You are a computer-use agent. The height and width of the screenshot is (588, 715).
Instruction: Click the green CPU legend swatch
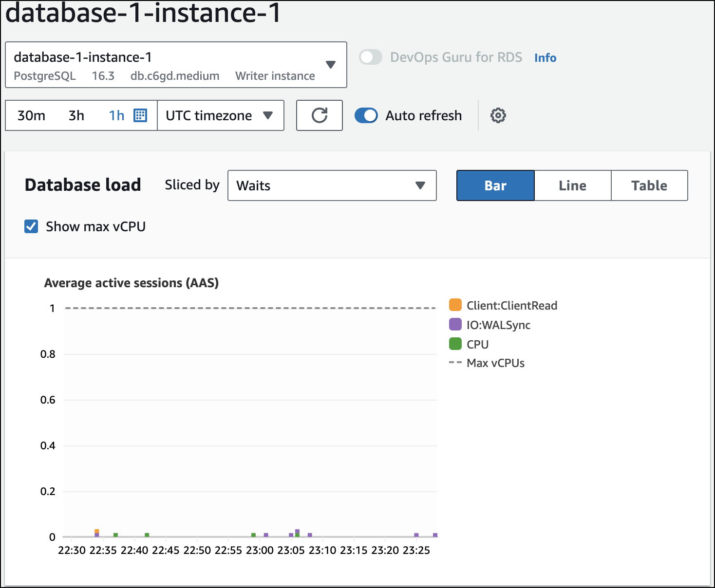coord(454,344)
